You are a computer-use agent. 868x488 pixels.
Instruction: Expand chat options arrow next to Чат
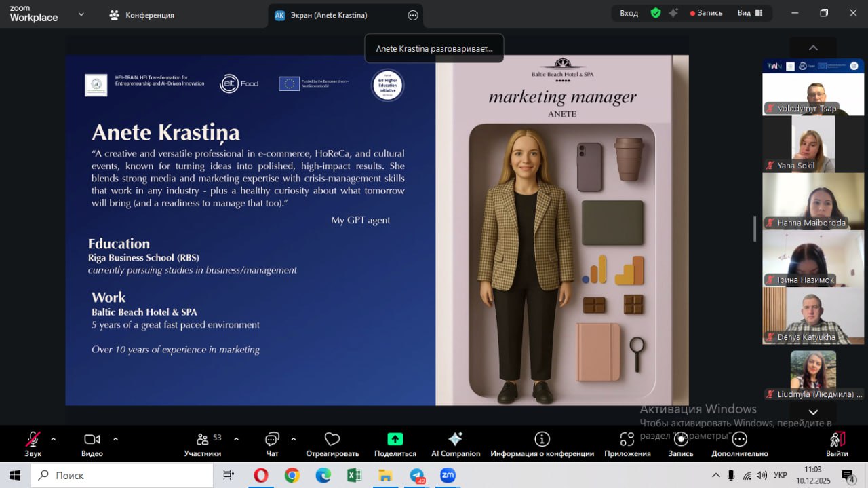tap(293, 438)
